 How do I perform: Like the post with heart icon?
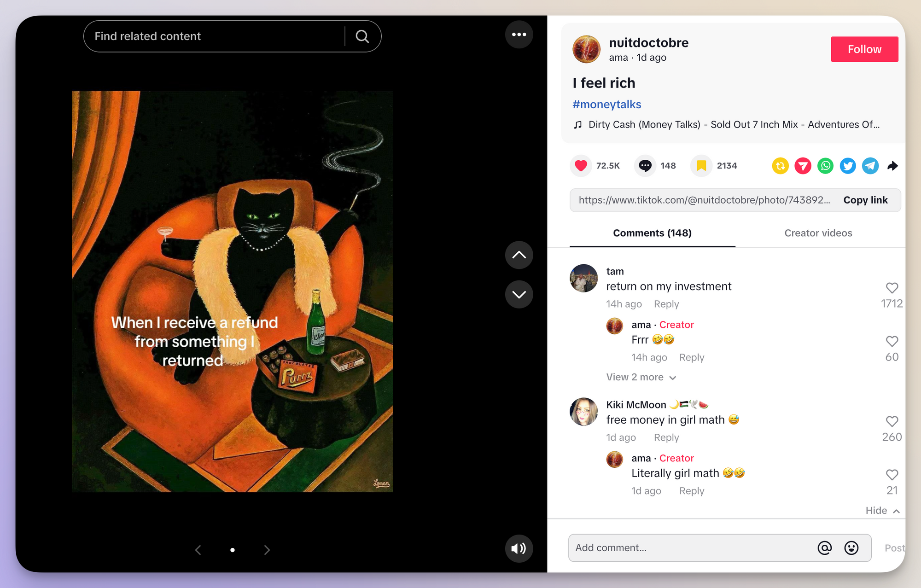(581, 166)
